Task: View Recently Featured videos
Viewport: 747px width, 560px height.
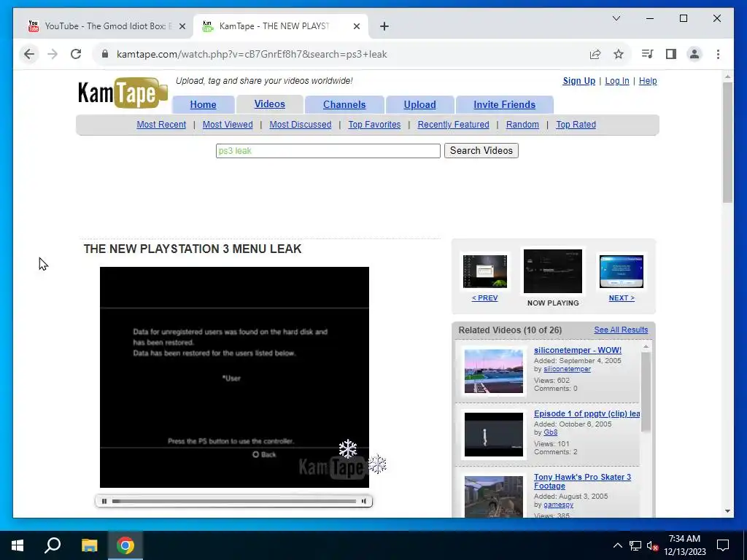Action: (x=453, y=125)
